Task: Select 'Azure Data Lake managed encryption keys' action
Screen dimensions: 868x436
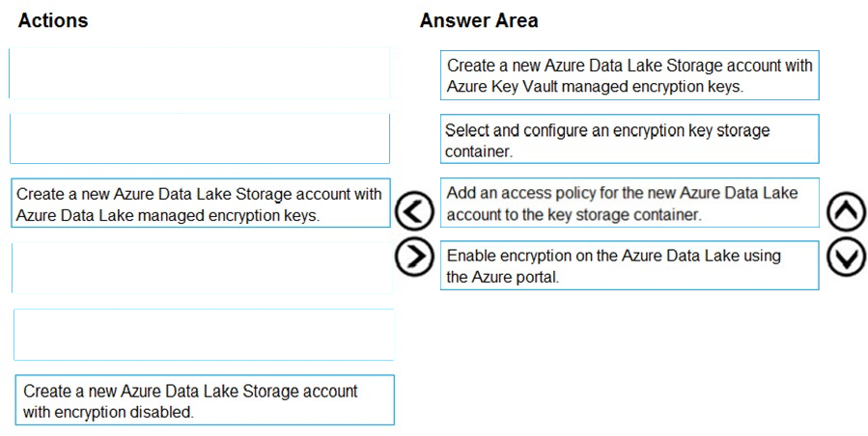Action: [201, 204]
